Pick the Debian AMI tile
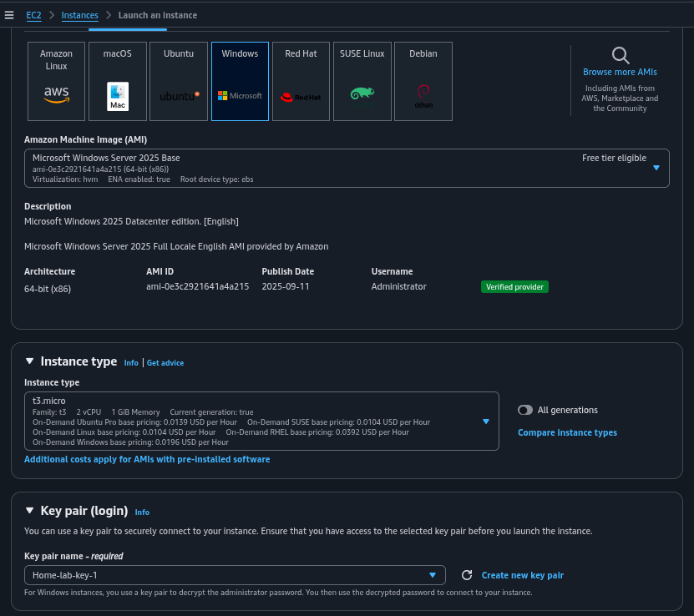This screenshot has width=694, height=616. click(423, 82)
